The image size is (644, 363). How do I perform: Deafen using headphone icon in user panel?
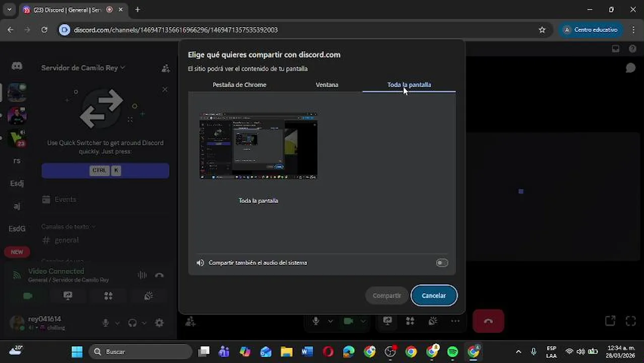click(x=133, y=323)
